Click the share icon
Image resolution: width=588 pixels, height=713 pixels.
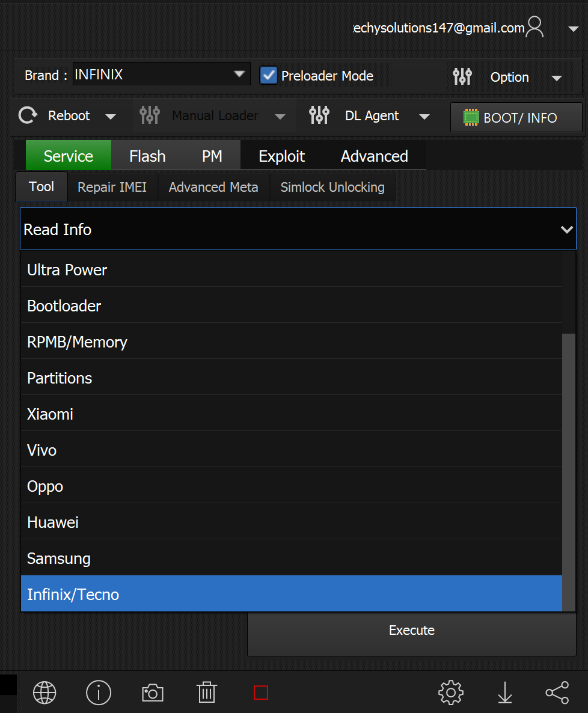point(557,693)
